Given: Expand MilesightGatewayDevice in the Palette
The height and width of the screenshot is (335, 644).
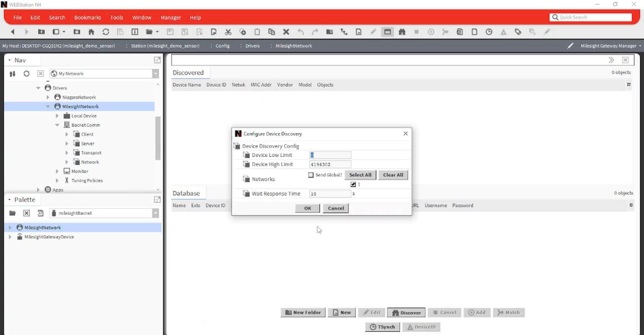Looking at the screenshot, I should click(x=10, y=237).
